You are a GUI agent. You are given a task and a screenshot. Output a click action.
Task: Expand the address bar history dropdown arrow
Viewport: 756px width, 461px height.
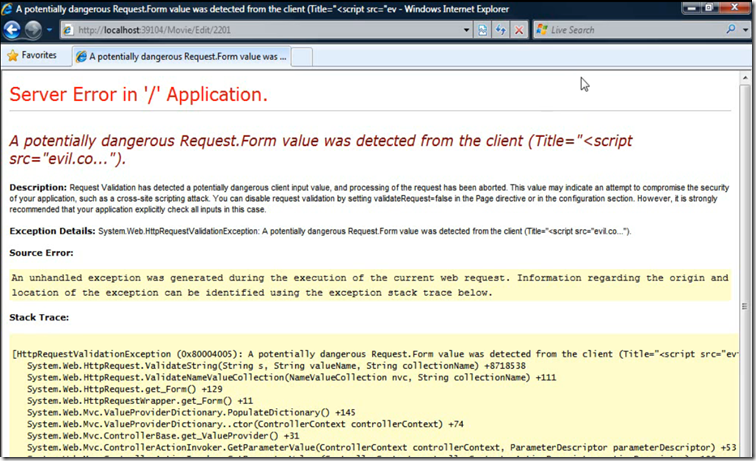point(466,30)
